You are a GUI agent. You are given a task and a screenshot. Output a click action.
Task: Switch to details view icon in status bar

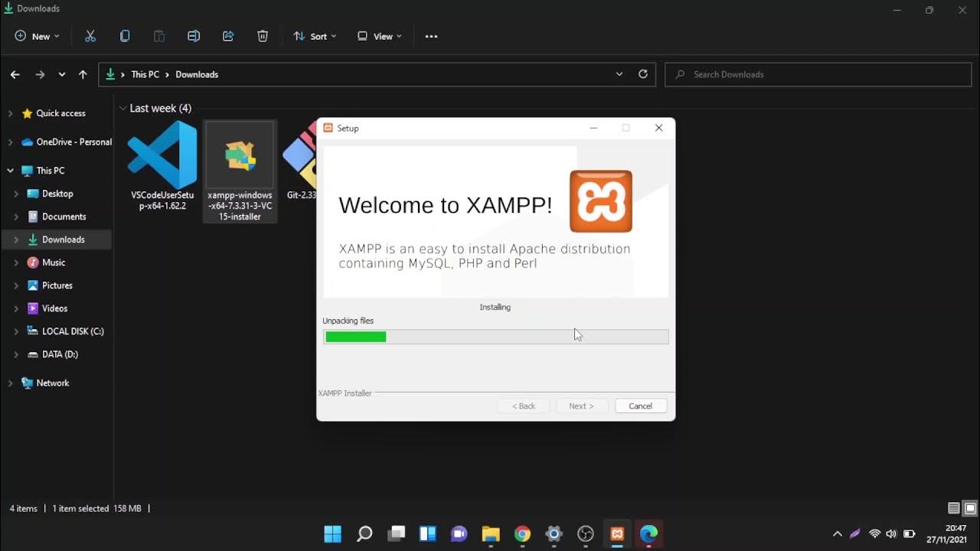[x=954, y=508]
